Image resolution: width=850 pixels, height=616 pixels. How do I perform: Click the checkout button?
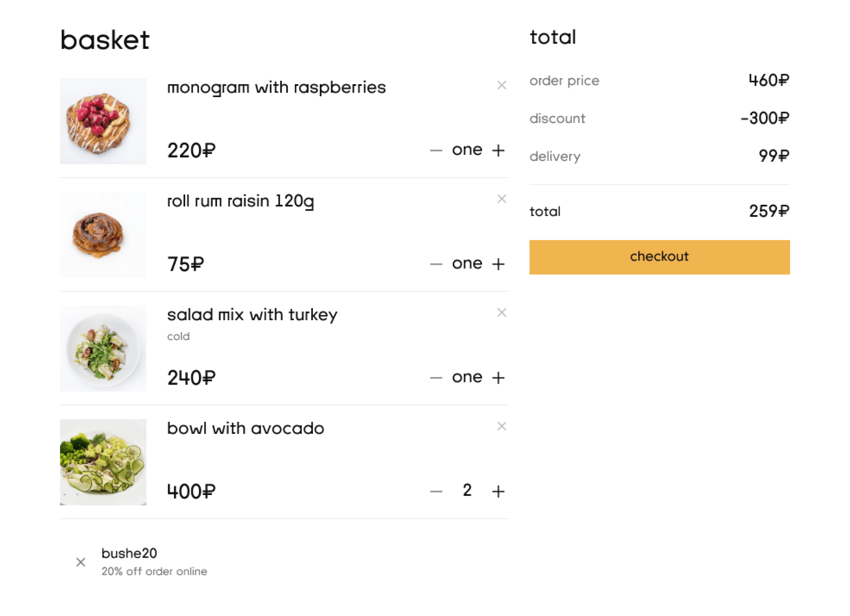(x=660, y=257)
